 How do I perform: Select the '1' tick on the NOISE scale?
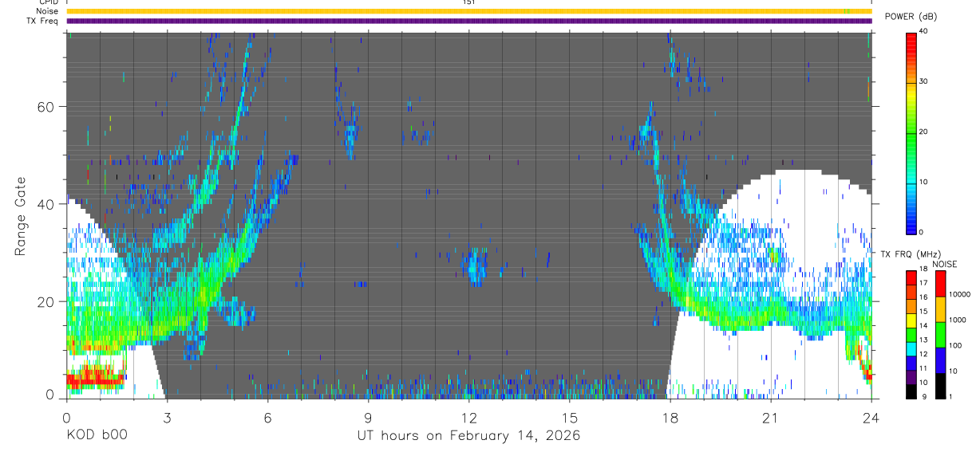pos(950,396)
